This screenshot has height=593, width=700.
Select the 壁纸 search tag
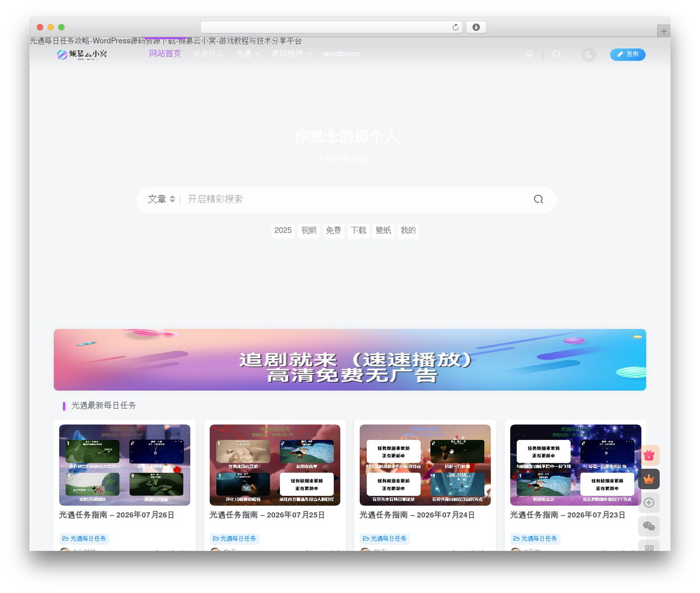point(383,230)
